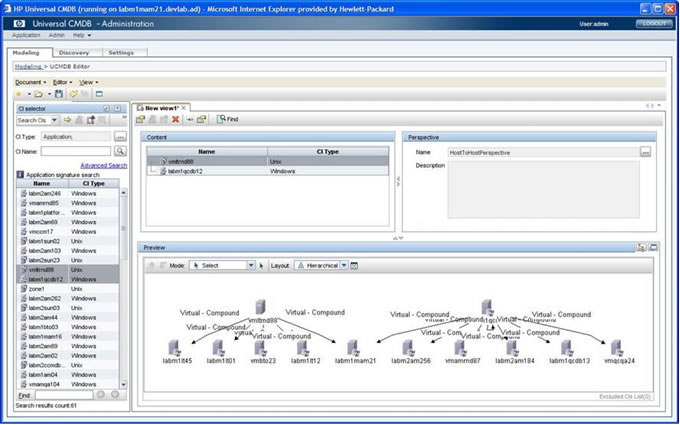The width and height of the screenshot is (680, 425).
Task: Select the Modeling tab
Action: (26, 52)
